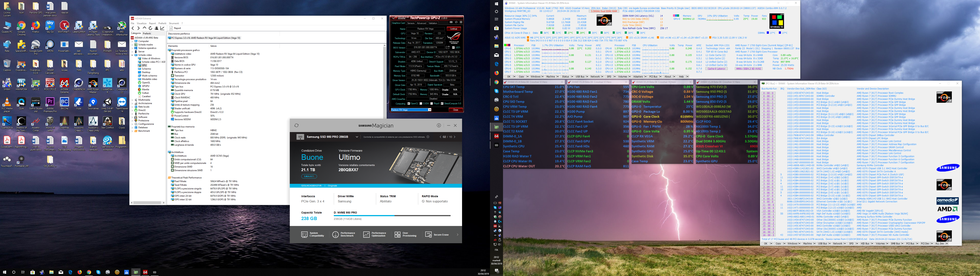The width and height of the screenshot is (980, 276).
Task: Open the File menu in AIDA64
Action: click(133, 23)
